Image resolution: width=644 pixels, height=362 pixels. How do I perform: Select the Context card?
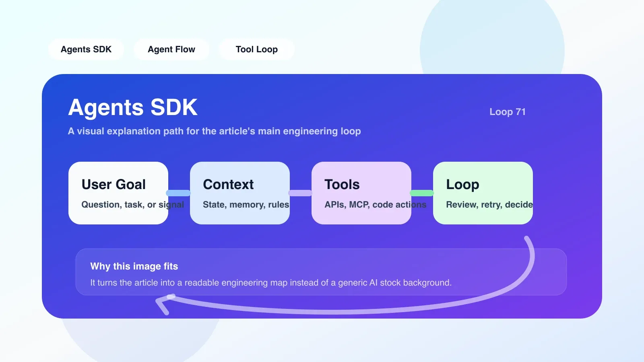coord(240,193)
